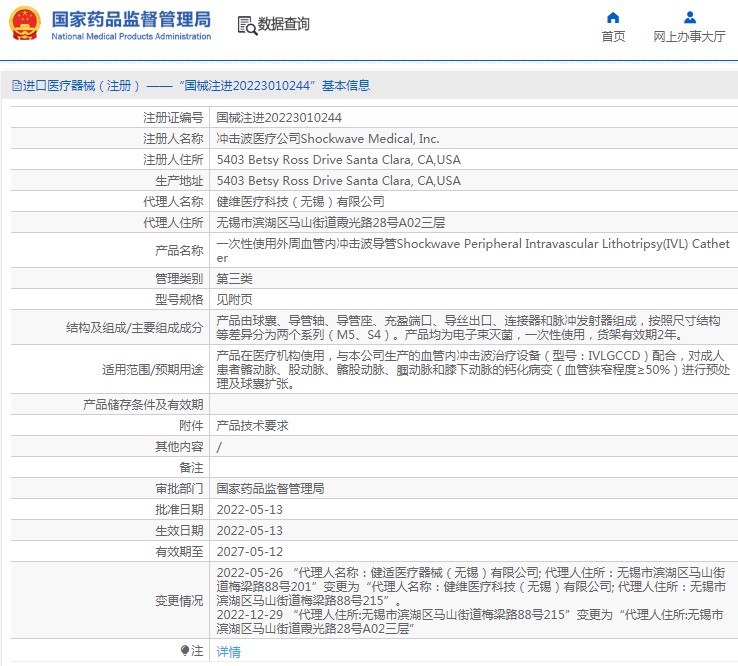This screenshot has width=738, height=666.
Task: Click the 审批部门 row label
Action: [x=179, y=489]
